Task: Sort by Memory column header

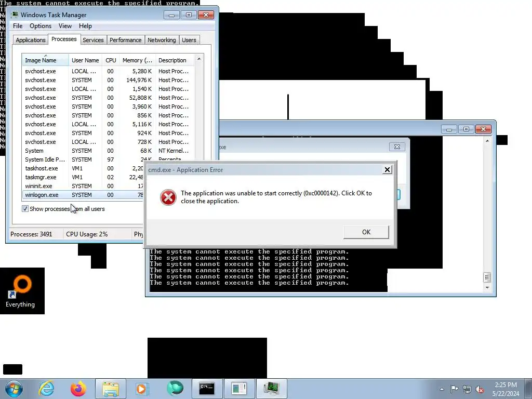Action: (x=137, y=60)
